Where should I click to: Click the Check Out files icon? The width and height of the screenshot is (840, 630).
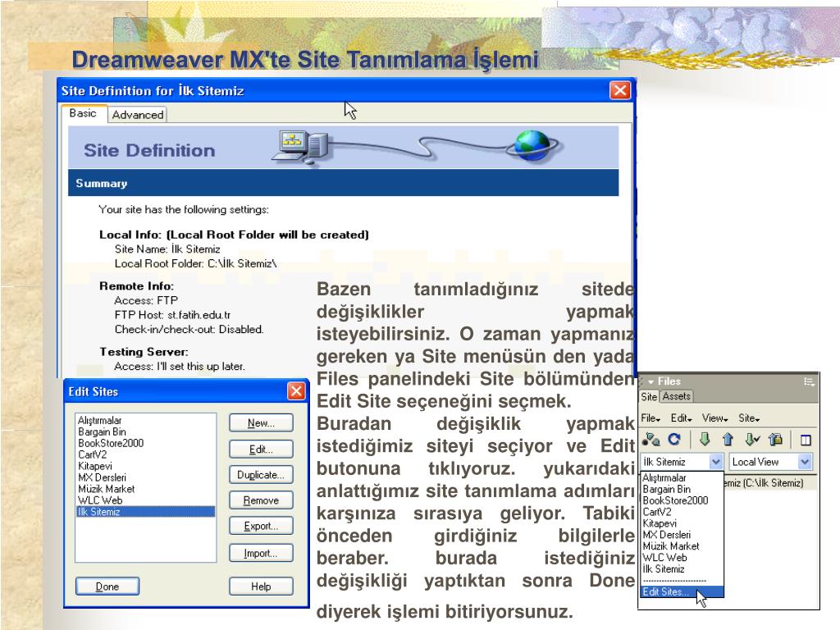(x=751, y=440)
